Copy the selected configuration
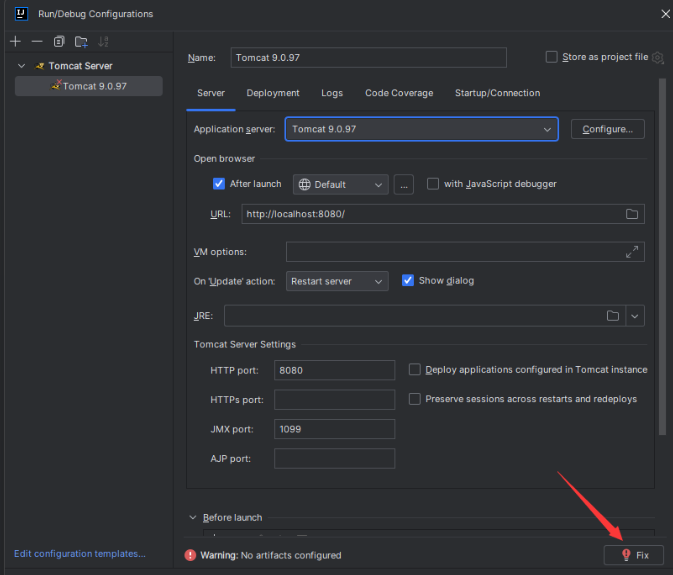 (x=59, y=42)
